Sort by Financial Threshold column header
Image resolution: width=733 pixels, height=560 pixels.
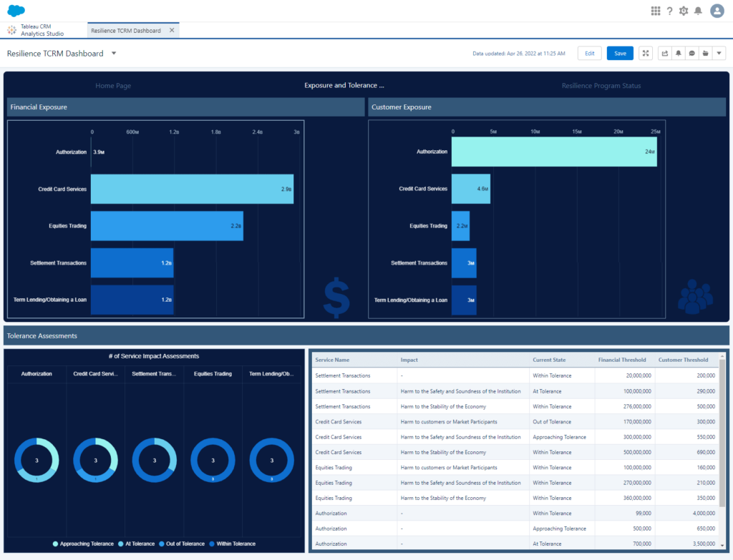(621, 360)
